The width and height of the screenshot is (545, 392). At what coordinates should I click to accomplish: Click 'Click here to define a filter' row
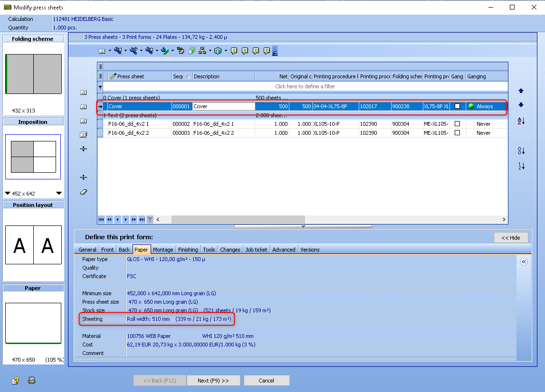tap(305, 86)
